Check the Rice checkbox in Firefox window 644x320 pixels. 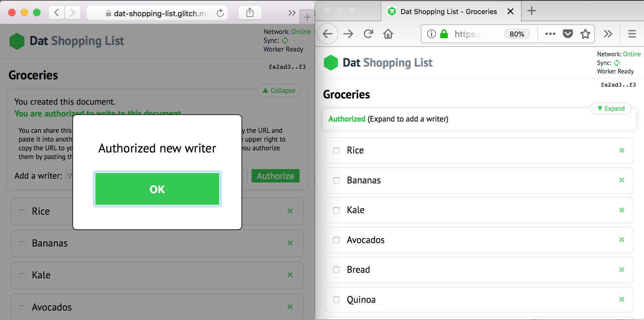[x=336, y=151]
